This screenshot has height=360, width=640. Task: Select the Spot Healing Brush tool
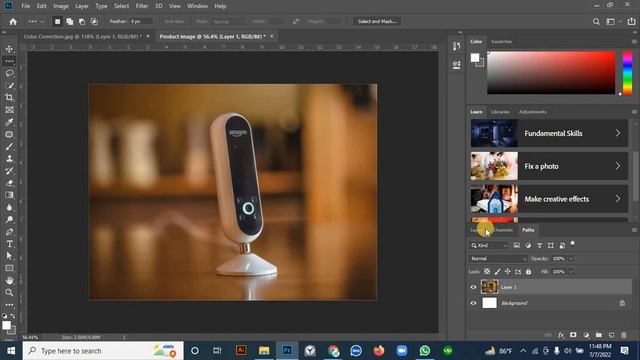[9, 134]
